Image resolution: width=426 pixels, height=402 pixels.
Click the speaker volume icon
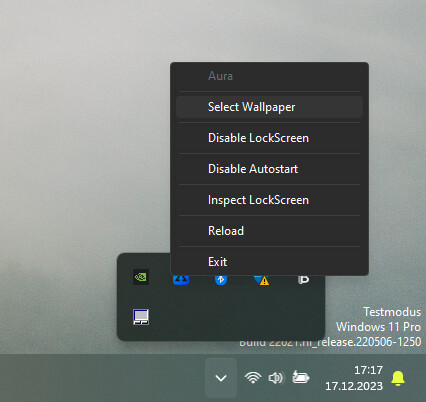tap(276, 378)
